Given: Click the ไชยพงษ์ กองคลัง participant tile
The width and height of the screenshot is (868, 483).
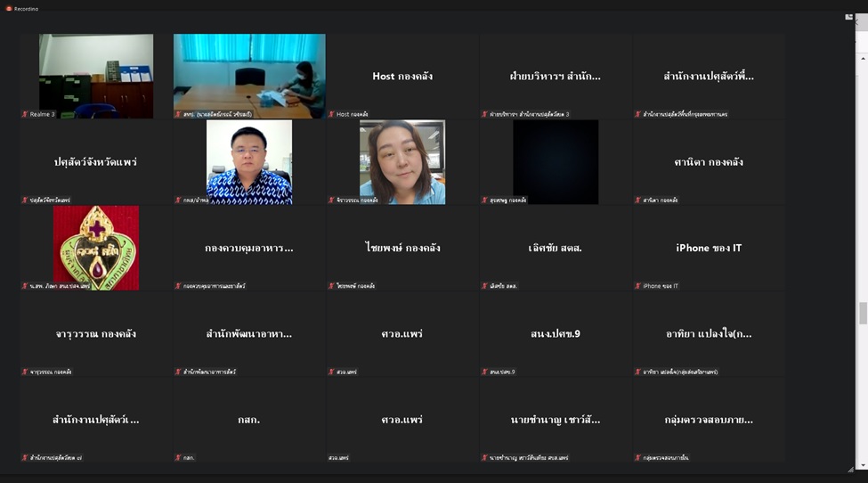Looking at the screenshot, I should tap(402, 248).
